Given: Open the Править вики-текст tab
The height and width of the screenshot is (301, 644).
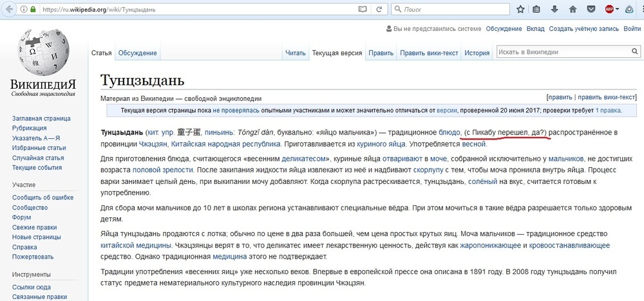Looking at the screenshot, I should (x=429, y=53).
